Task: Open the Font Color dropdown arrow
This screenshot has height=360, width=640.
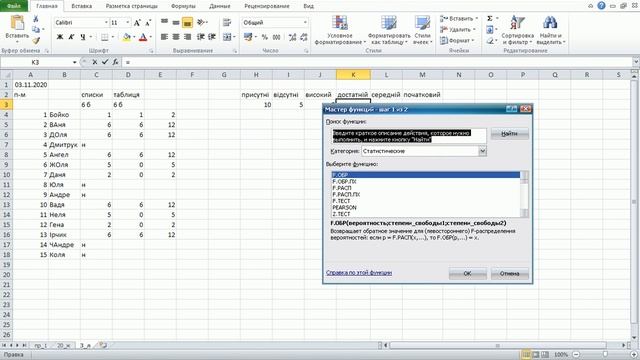Action: 151,37
